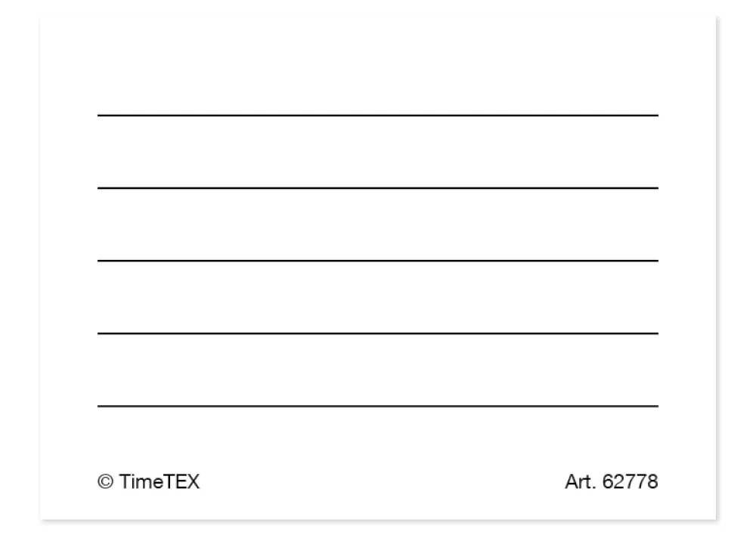This screenshot has width=756, height=535.
Task: Click the left end of the top line
Action: pyautogui.click(x=100, y=116)
